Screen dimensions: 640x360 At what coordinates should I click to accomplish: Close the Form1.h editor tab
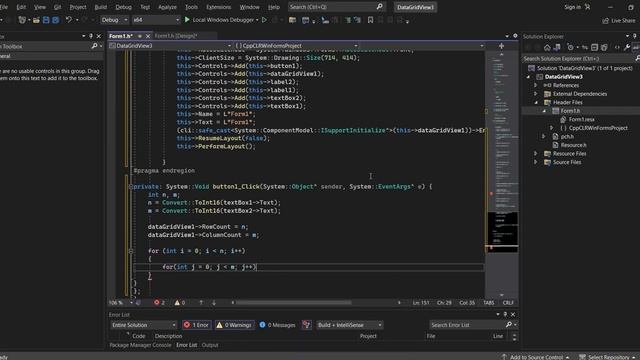pos(148,36)
